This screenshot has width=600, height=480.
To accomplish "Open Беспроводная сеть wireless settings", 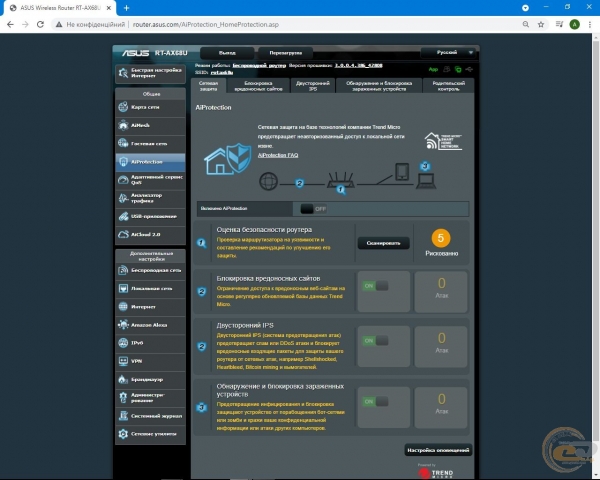I will pyautogui.click(x=150, y=270).
